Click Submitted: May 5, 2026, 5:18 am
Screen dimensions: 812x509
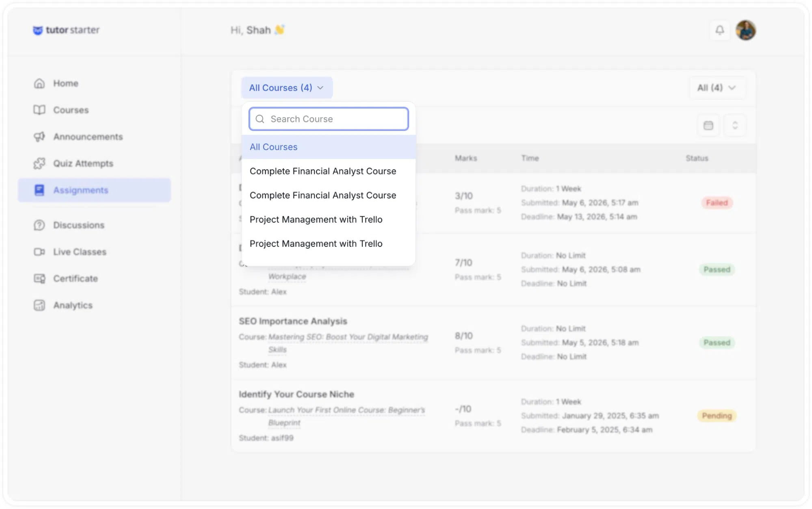(580, 343)
